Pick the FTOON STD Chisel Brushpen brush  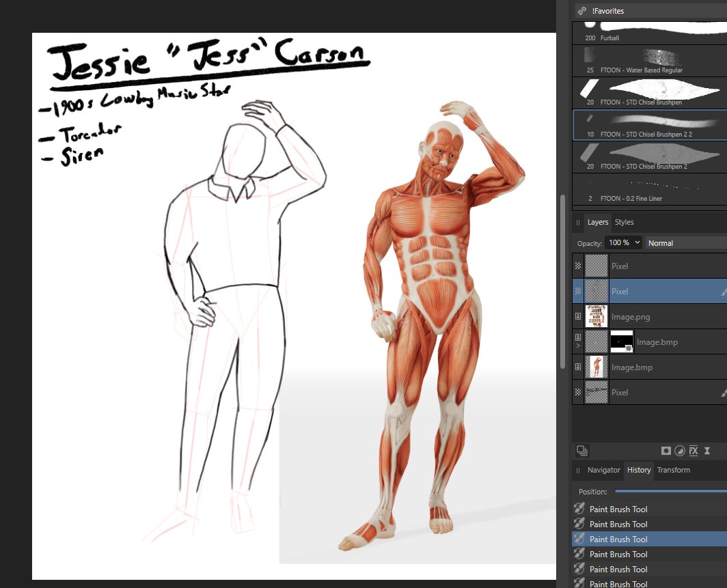pyautogui.click(x=650, y=93)
